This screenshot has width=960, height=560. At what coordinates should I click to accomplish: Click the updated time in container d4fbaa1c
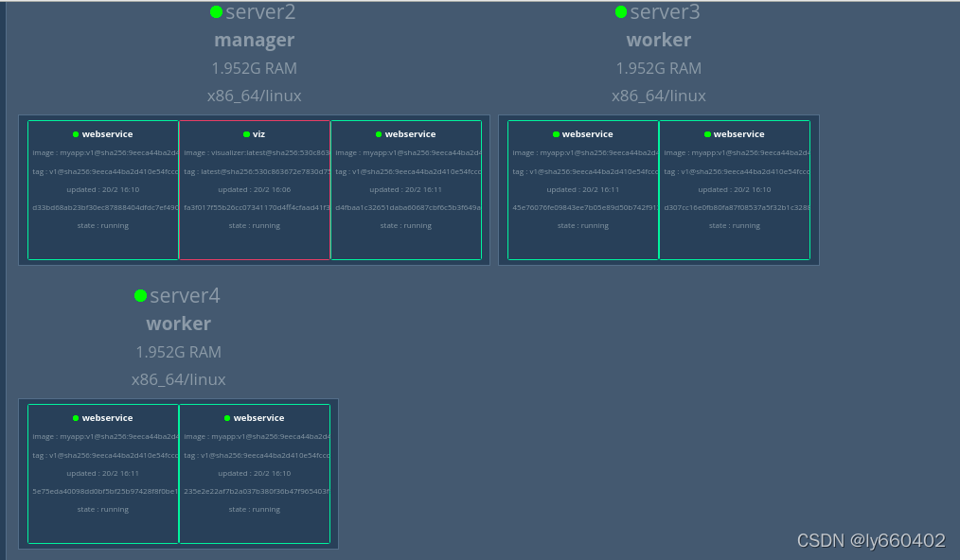(405, 190)
